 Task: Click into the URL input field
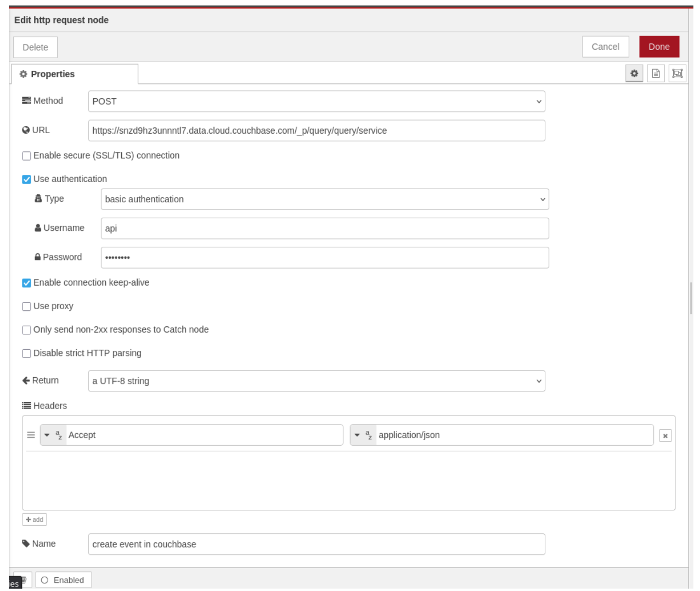tap(316, 130)
